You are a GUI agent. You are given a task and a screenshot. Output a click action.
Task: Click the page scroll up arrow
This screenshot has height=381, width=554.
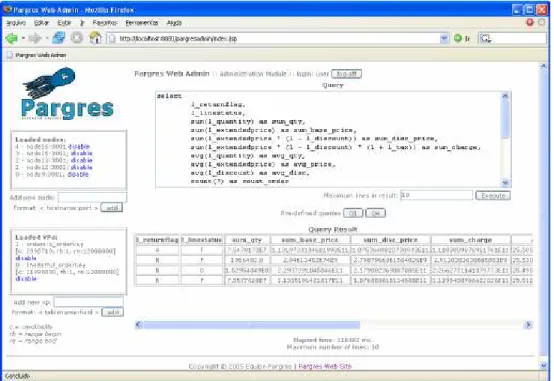click(x=543, y=66)
